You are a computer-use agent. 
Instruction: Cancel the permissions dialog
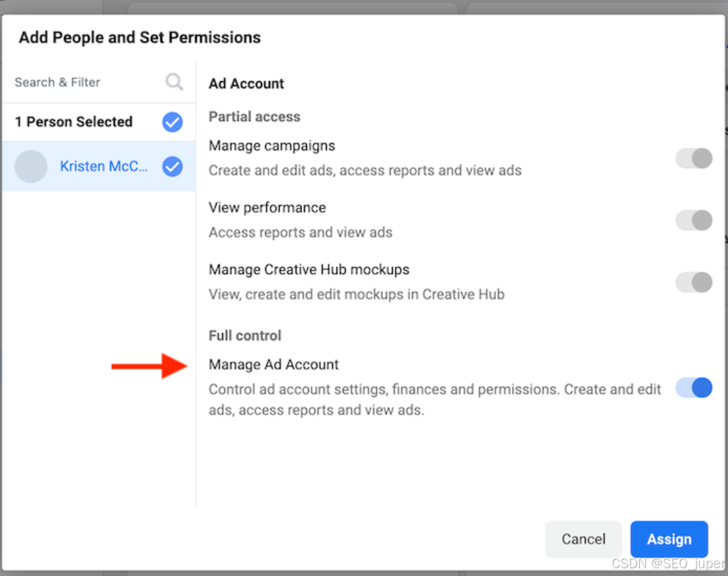click(583, 539)
